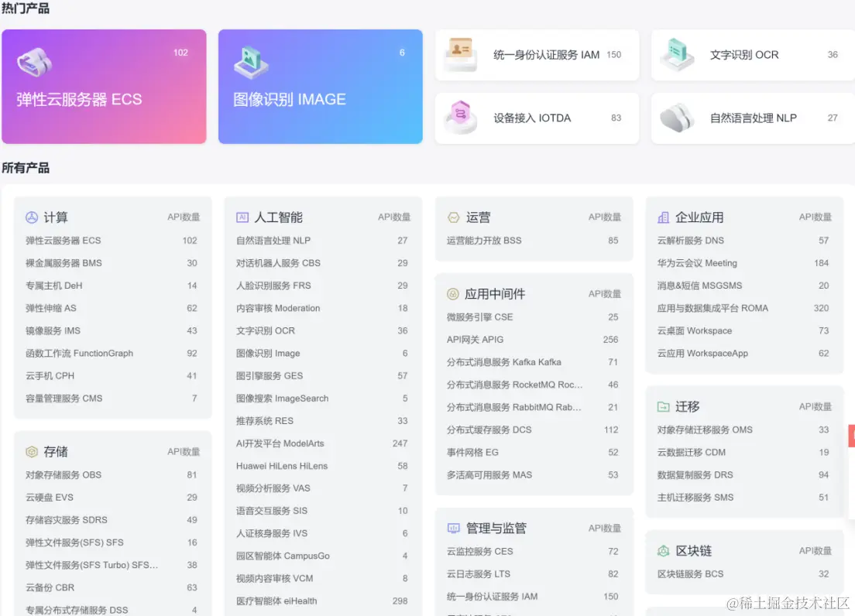Click the 应用中间件 category icon
855x616 pixels.
click(x=452, y=294)
